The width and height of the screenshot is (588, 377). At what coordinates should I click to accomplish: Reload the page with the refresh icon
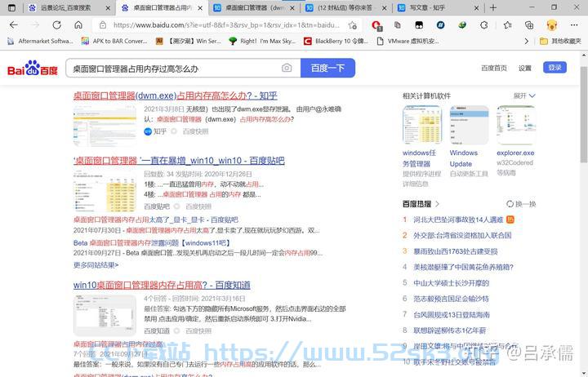pos(56,25)
